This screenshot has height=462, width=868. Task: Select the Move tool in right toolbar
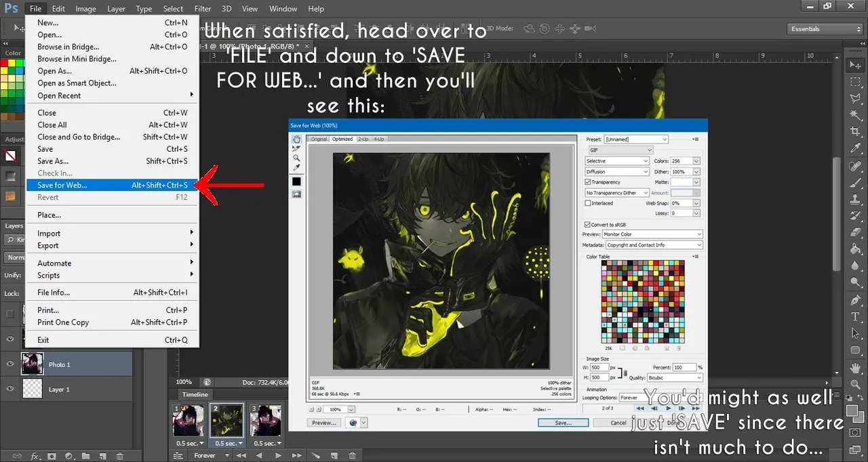[855, 65]
